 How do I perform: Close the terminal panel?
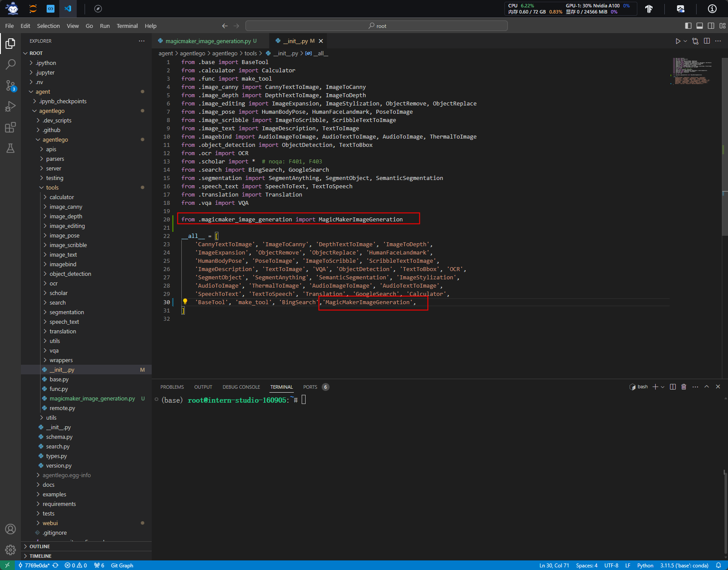coord(718,387)
